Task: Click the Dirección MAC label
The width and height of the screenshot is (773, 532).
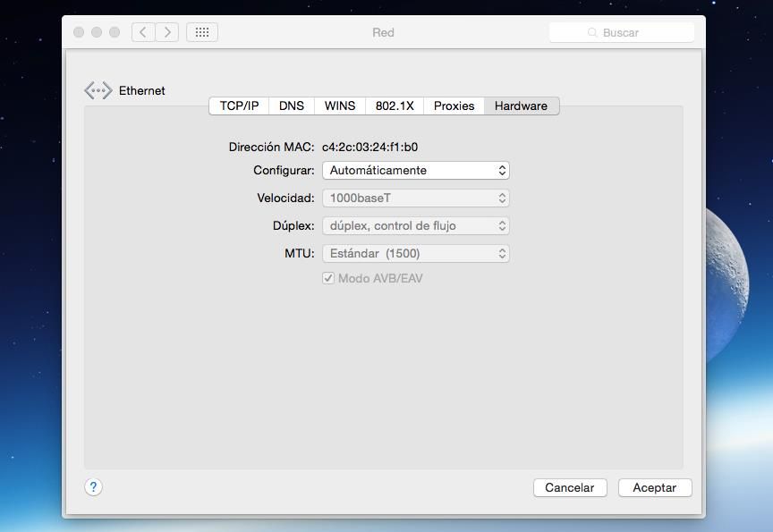Action: [271, 147]
